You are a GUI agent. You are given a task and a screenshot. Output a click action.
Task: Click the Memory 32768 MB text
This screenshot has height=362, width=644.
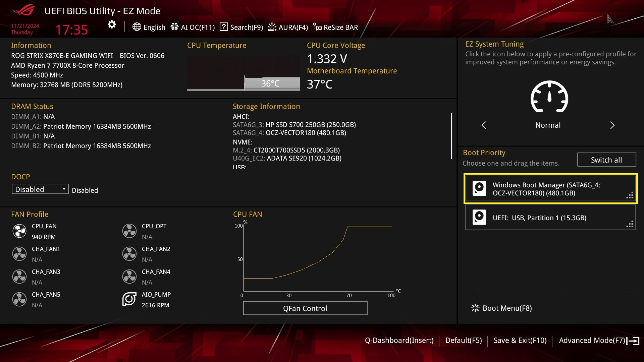click(67, 85)
